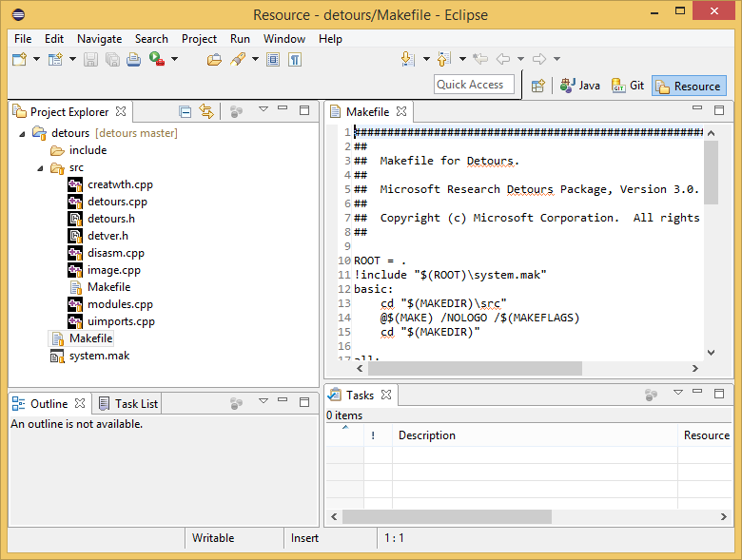
Task: Open the Window menu
Action: pos(284,39)
